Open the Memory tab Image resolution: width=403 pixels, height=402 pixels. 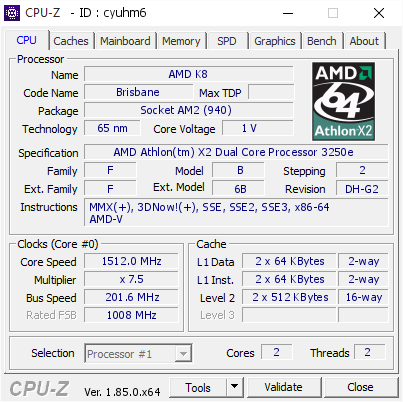point(181,41)
